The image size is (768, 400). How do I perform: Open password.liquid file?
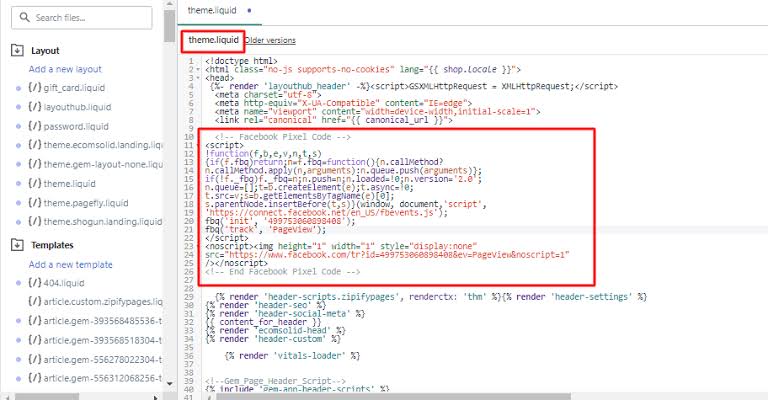click(76, 126)
